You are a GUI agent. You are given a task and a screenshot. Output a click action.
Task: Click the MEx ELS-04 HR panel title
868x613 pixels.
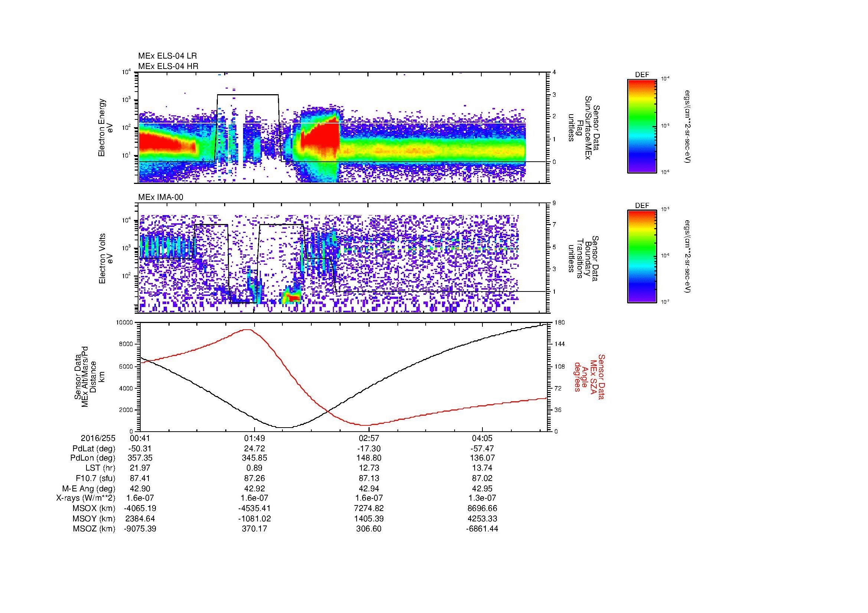point(168,66)
